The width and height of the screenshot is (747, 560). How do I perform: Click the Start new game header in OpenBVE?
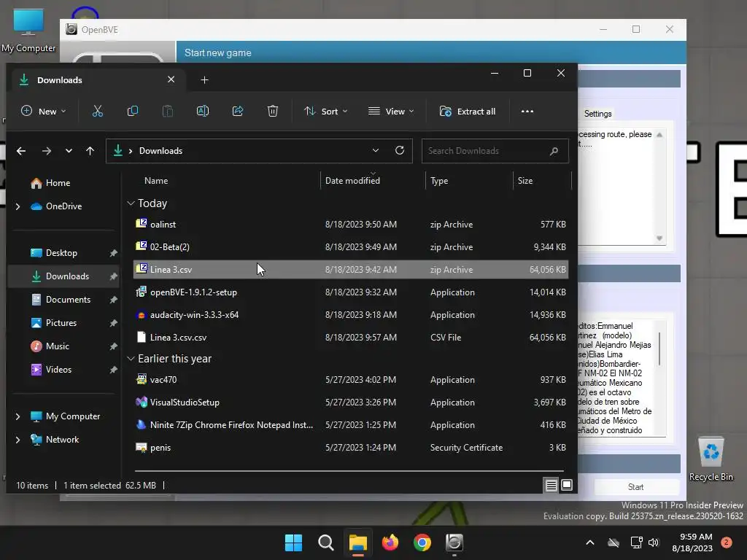217,52
